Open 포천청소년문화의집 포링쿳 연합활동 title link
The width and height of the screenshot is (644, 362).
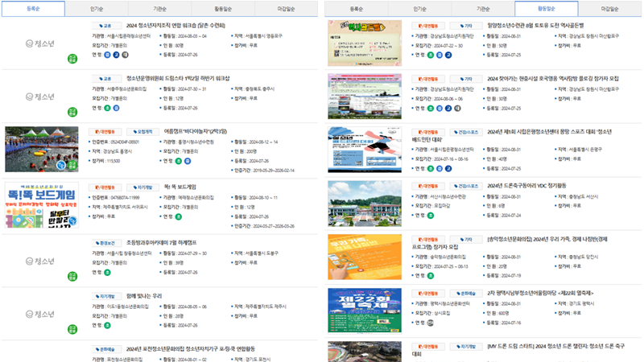point(191,349)
